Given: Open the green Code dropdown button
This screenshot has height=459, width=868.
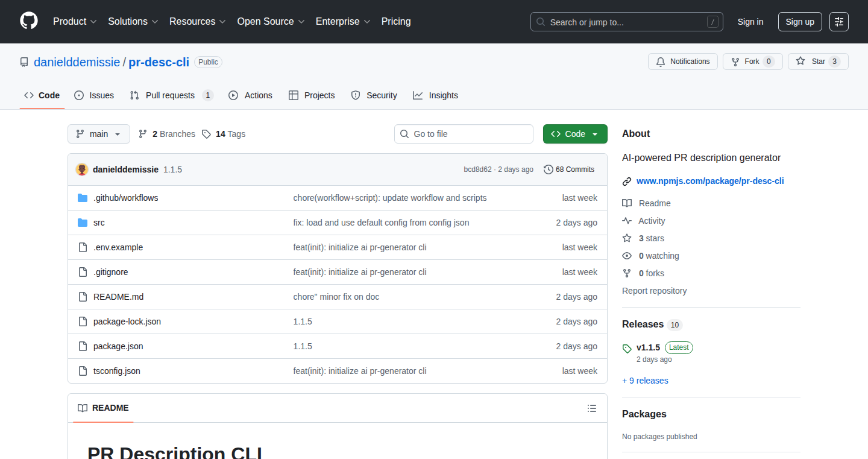Looking at the screenshot, I should coord(575,134).
